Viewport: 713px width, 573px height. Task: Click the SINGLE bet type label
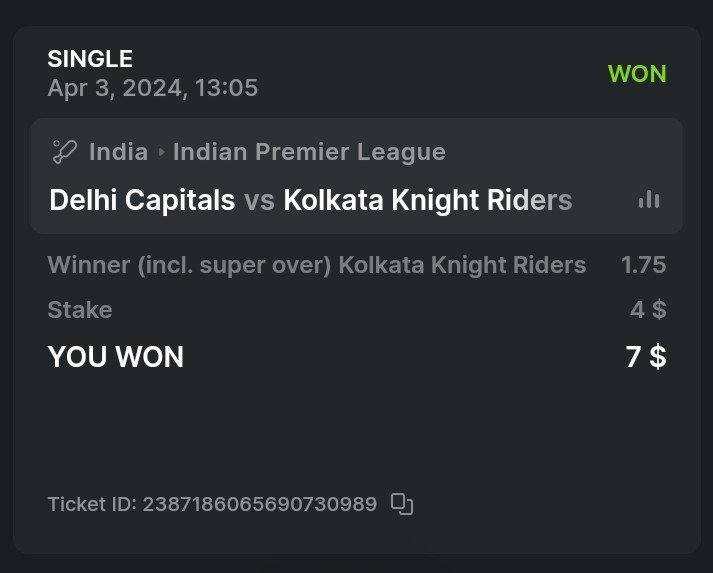coord(90,59)
